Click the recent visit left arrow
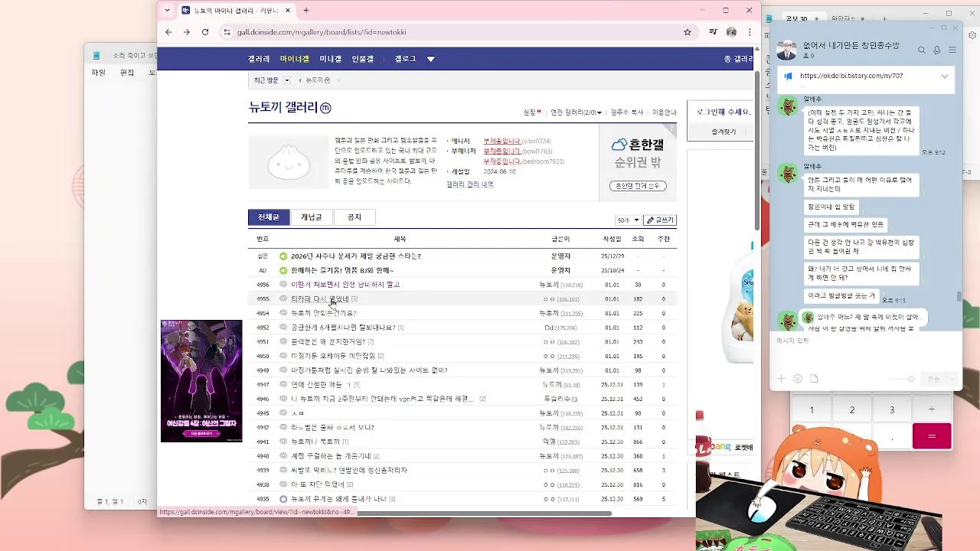 pos(300,80)
